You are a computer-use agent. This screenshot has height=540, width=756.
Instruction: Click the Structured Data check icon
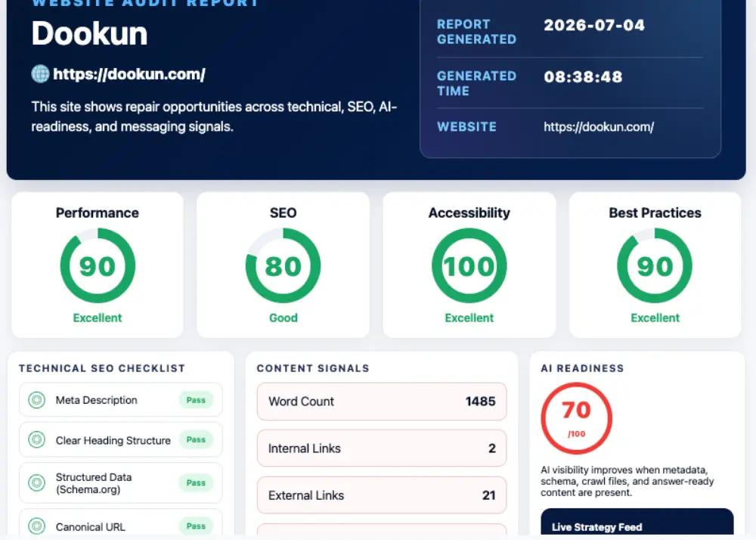pyautogui.click(x=36, y=483)
